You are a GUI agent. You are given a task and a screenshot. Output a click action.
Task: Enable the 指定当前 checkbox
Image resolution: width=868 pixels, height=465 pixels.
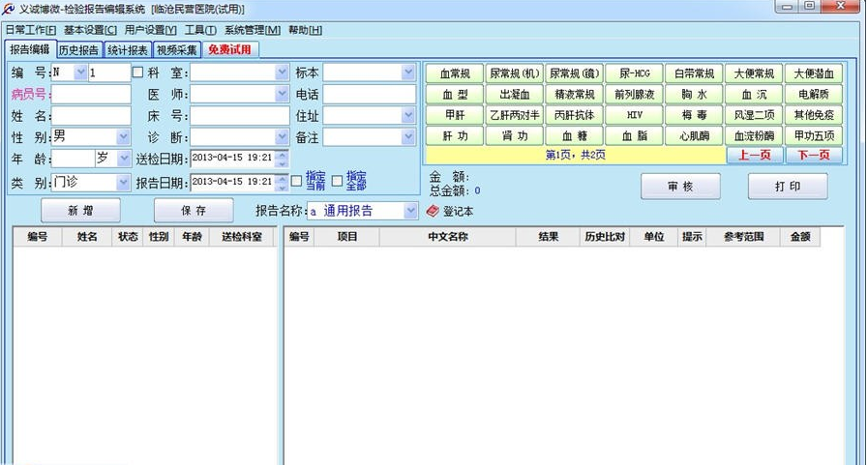[x=297, y=181]
